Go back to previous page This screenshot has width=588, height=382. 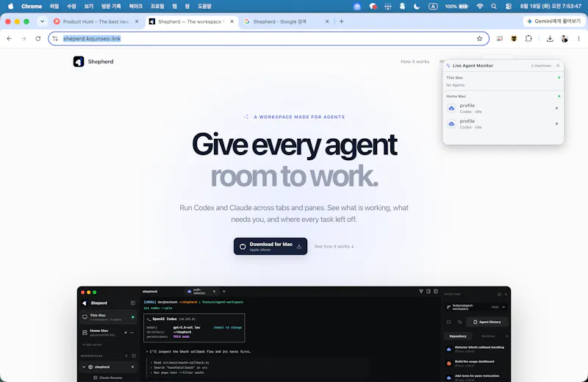(10, 39)
